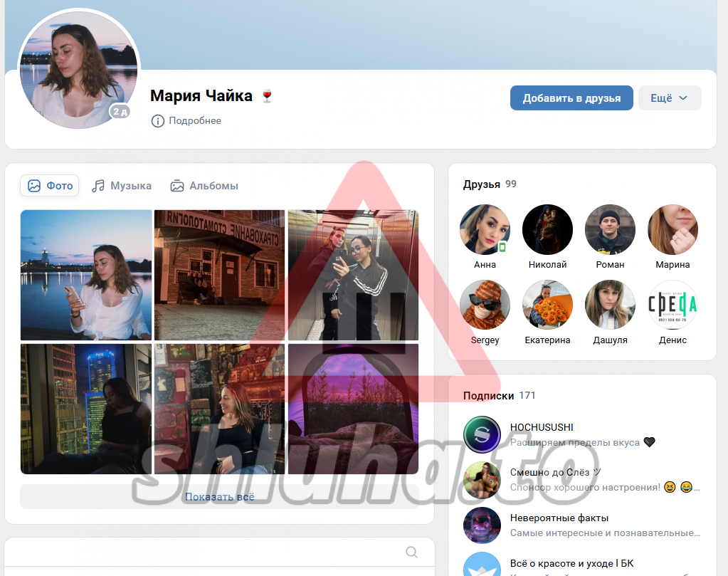
Task: Click the search magnifier icon on wall
Action: click(x=411, y=552)
